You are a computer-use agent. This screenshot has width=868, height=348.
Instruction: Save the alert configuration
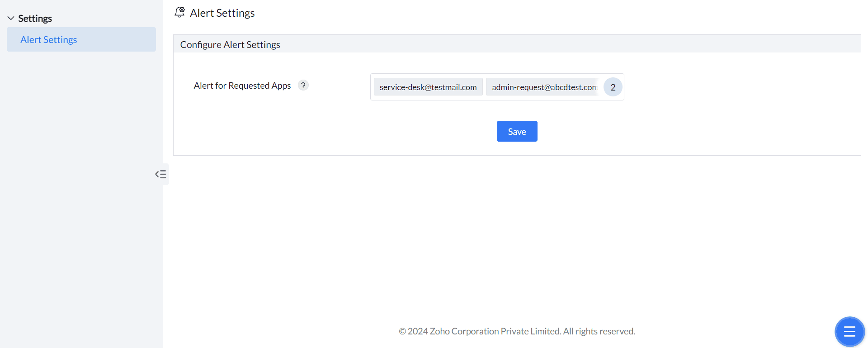click(517, 131)
